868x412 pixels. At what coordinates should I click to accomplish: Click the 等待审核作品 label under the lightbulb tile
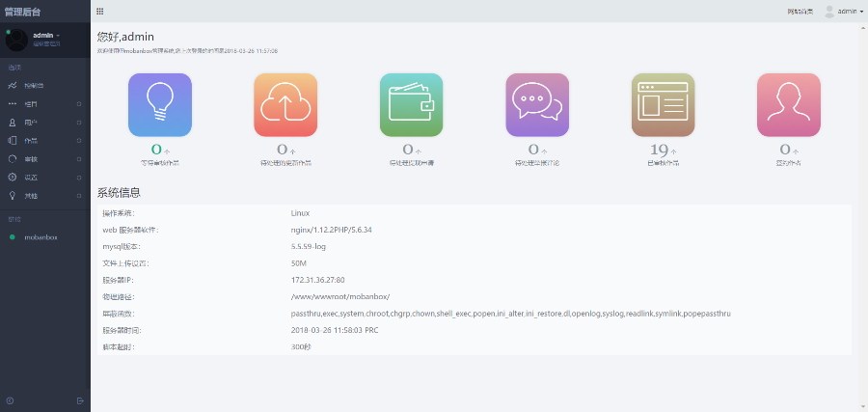tap(160, 163)
